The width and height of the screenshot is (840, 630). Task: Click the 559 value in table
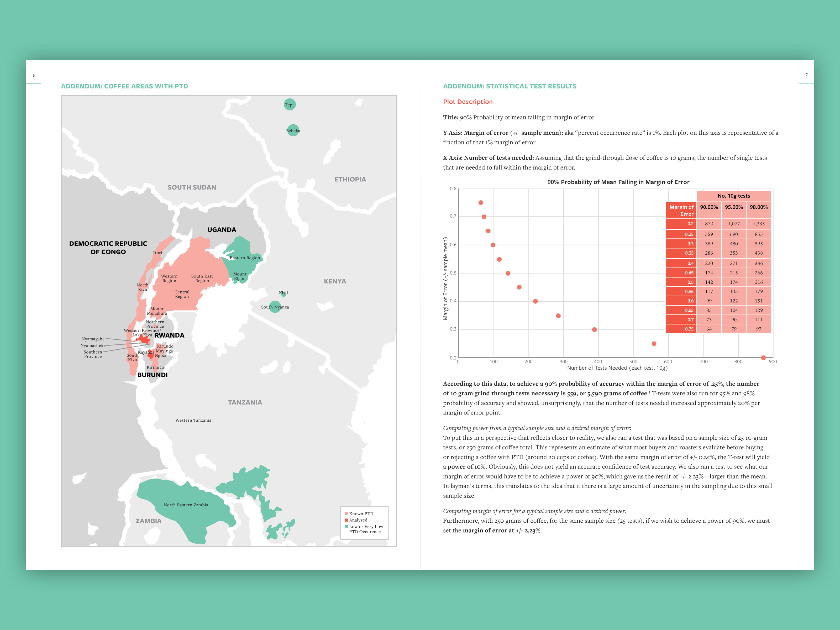click(708, 234)
